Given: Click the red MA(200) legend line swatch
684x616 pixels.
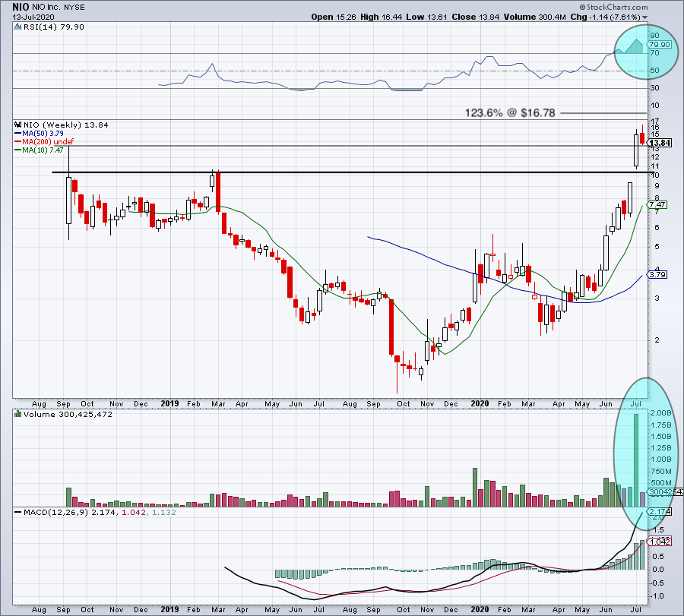Looking at the screenshot, I should click(x=18, y=142).
